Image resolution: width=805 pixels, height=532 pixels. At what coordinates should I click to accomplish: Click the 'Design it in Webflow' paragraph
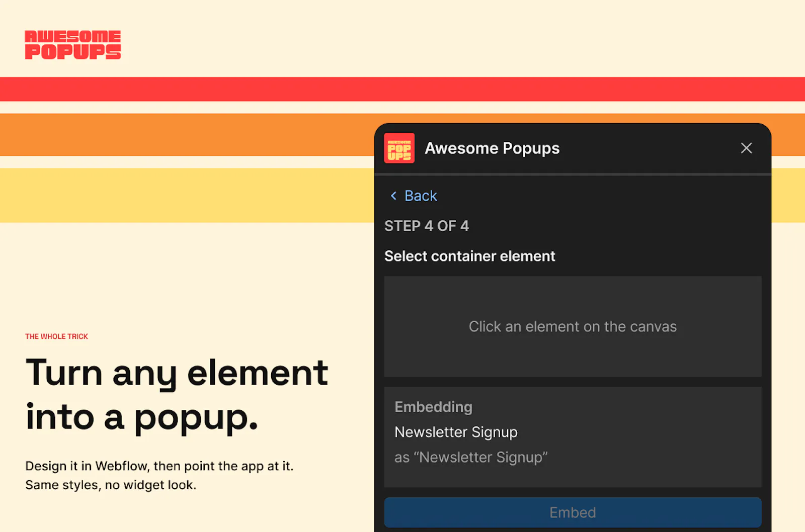point(159,475)
